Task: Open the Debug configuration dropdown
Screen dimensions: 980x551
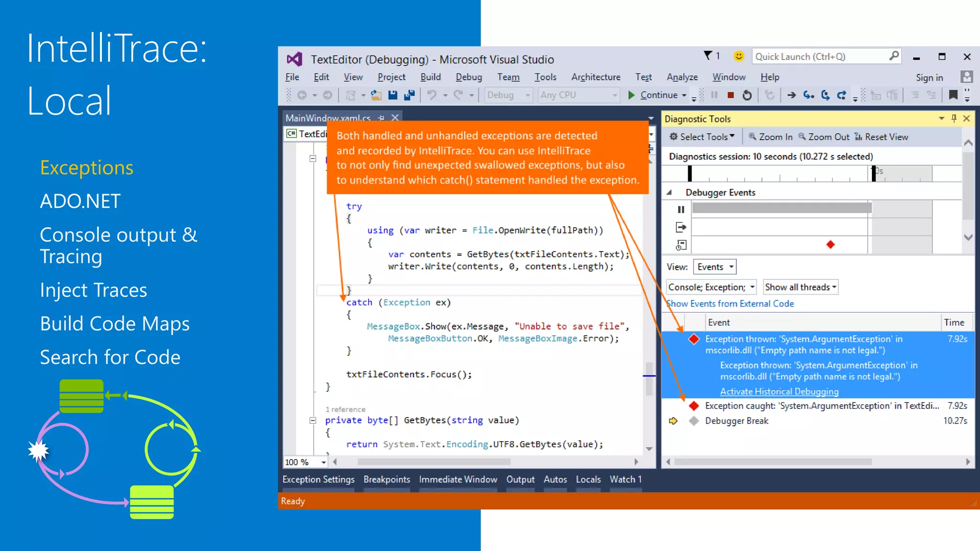Action: point(508,95)
